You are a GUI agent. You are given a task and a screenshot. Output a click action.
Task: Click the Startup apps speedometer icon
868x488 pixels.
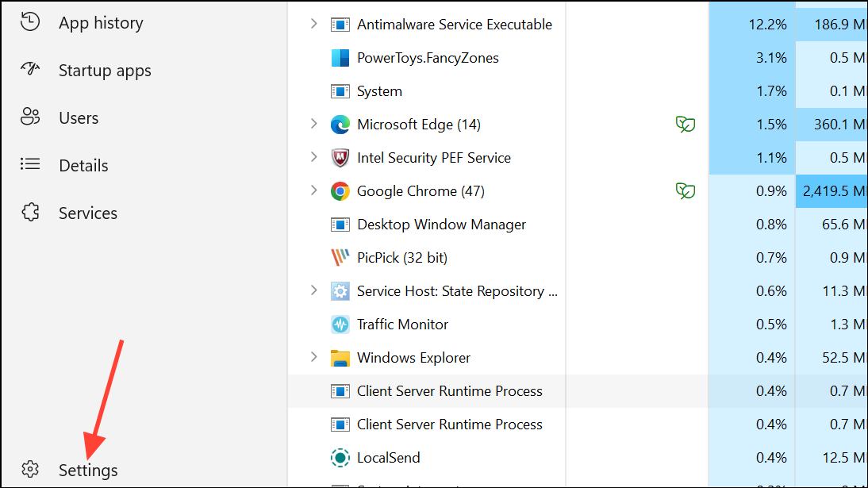click(x=29, y=70)
